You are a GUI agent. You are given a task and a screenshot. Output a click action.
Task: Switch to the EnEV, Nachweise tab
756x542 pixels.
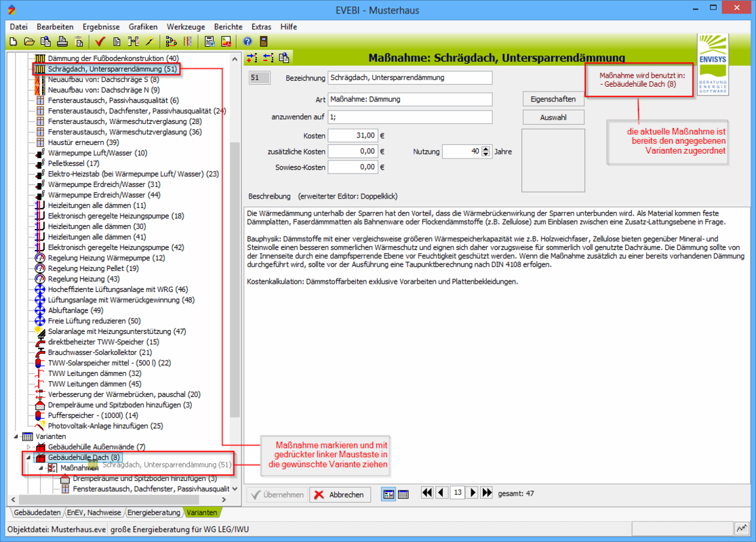pyautogui.click(x=94, y=513)
